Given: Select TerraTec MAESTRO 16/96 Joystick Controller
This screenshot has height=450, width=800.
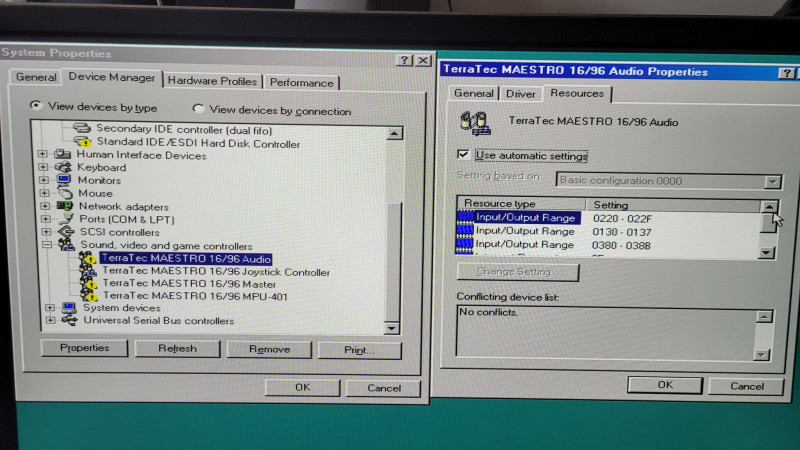Looking at the screenshot, I should (x=216, y=272).
